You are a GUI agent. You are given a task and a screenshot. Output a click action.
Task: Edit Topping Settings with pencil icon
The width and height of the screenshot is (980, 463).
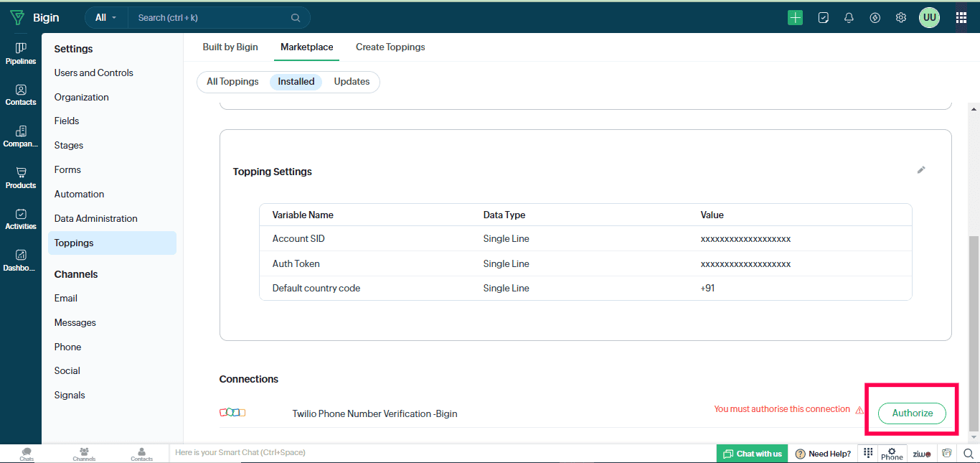point(921,170)
